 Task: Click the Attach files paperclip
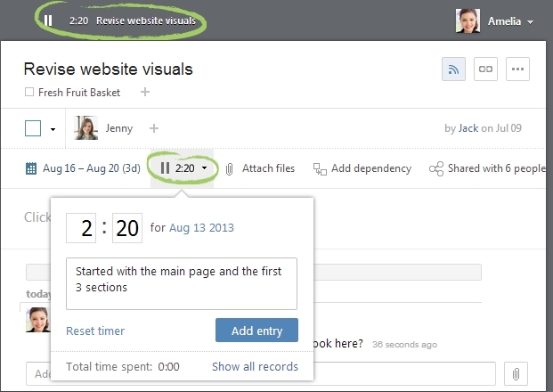point(230,168)
